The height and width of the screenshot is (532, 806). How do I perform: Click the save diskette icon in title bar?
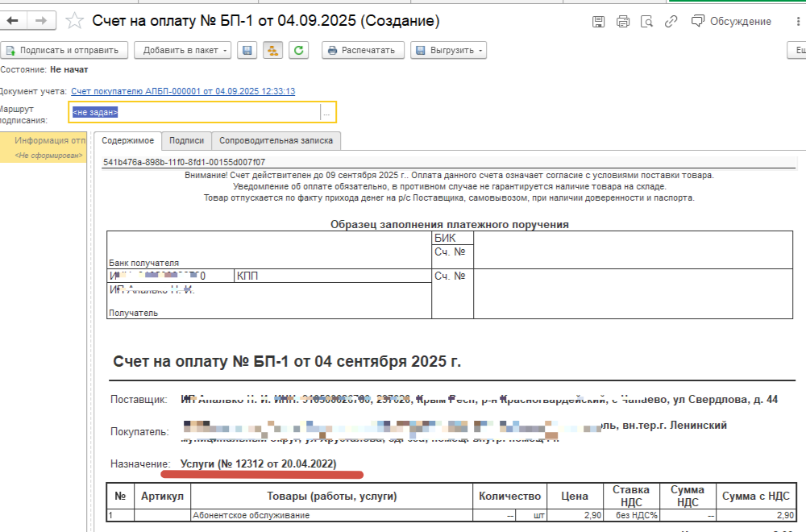click(598, 22)
